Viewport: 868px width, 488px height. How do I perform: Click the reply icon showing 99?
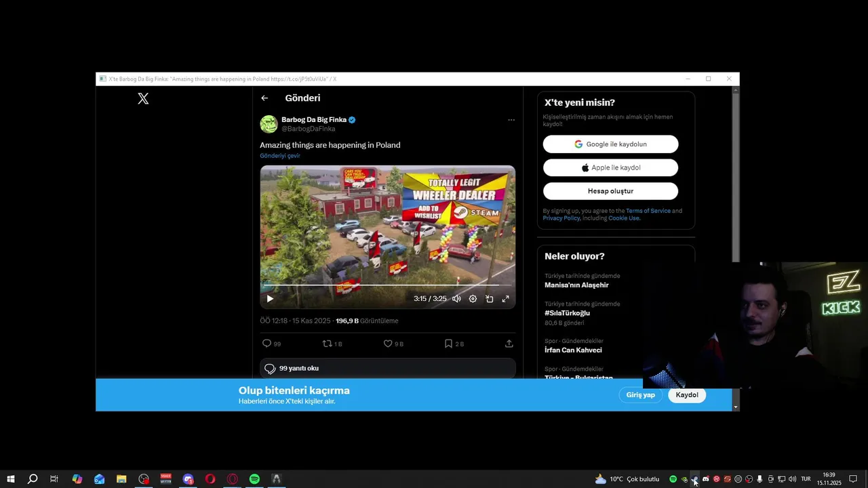point(267,344)
